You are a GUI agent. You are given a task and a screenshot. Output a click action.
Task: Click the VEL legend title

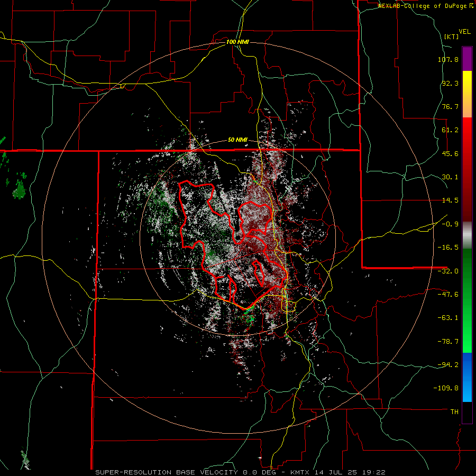pyautogui.click(x=464, y=32)
